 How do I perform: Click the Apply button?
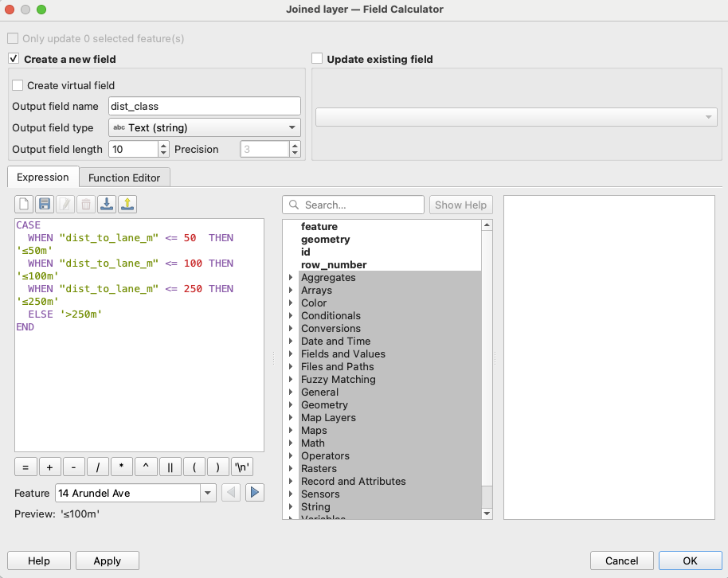(107, 560)
